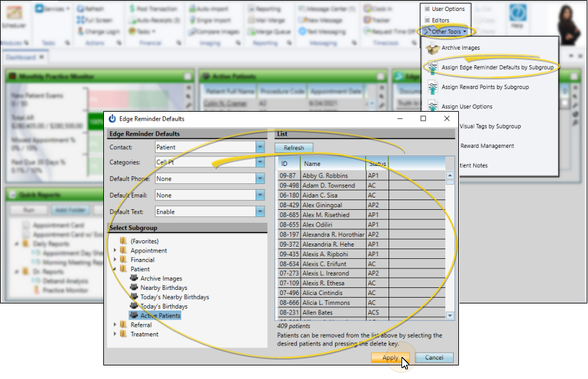Choose Assign Edge Reminder Defaults by Subgroup
588x379 pixels.
click(497, 67)
